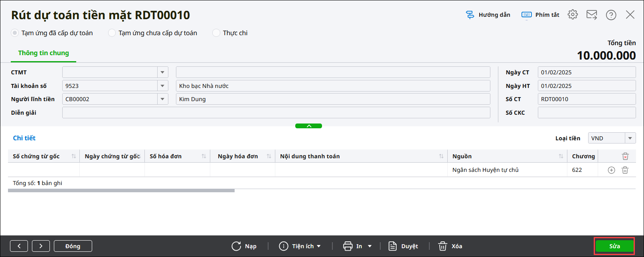Click the In print button
This screenshot has height=257, width=644.
[x=353, y=246]
